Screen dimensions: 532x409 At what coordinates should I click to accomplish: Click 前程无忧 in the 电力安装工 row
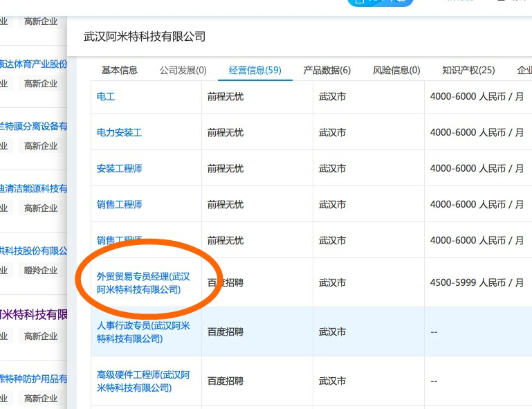point(226,132)
